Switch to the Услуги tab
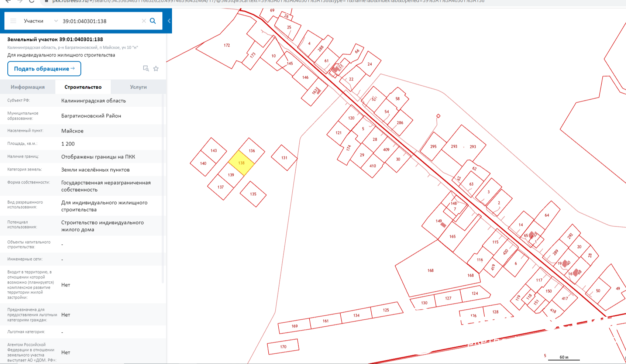Viewport: 626px width, 364px height. [x=138, y=87]
